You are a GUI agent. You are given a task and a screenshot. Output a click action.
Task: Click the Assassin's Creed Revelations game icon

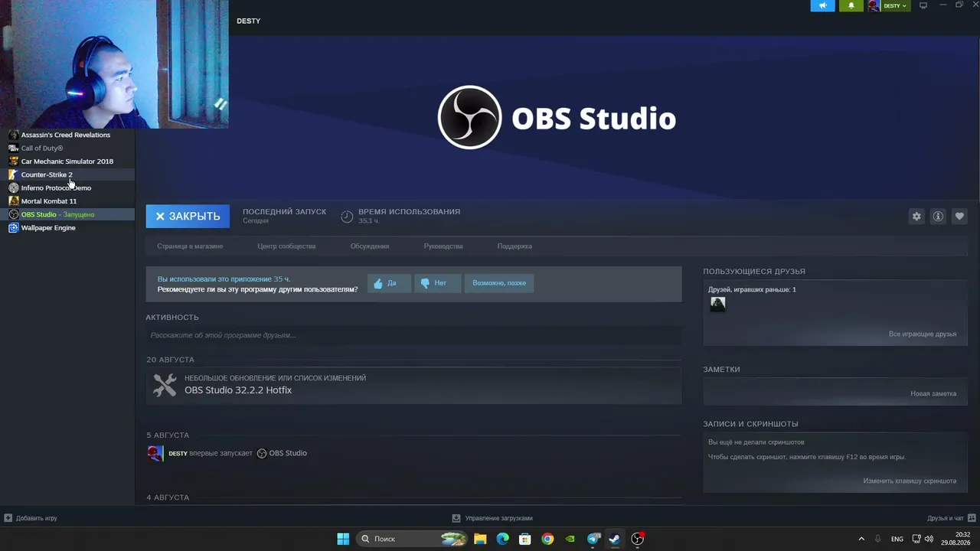14,135
